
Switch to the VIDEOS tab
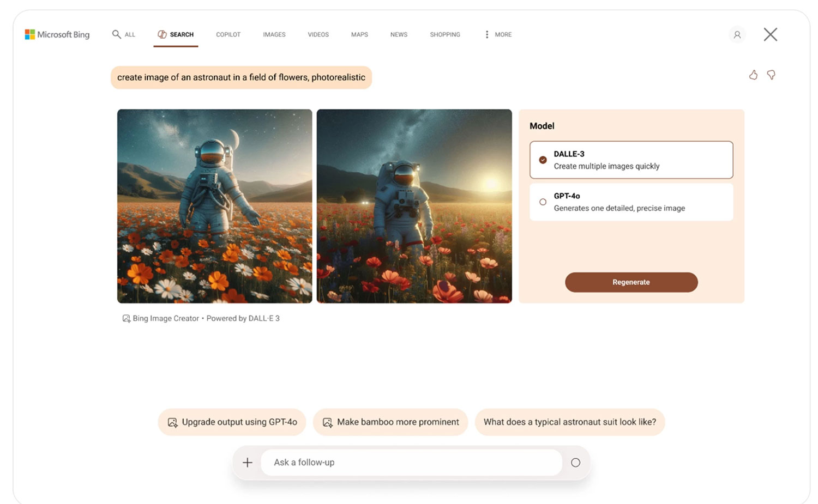(318, 34)
